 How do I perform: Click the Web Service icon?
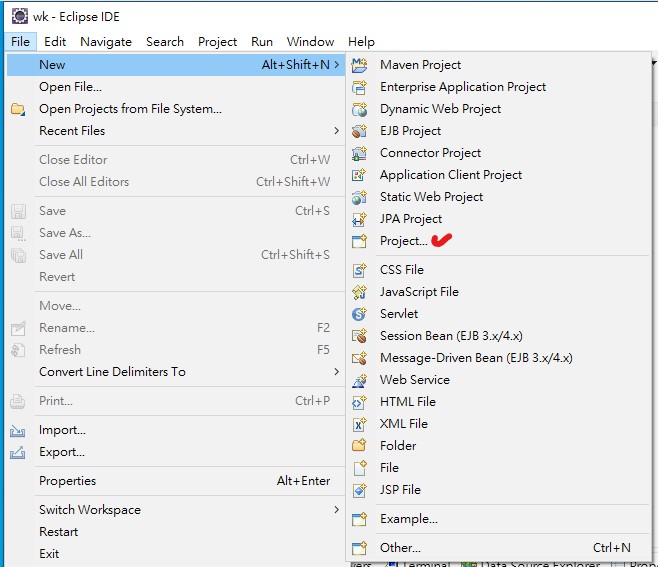[359, 380]
